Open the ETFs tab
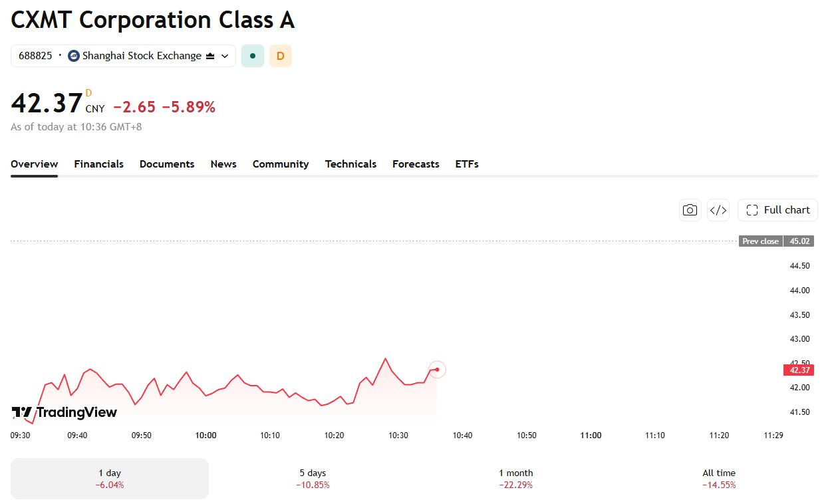The image size is (834, 504). pos(467,164)
